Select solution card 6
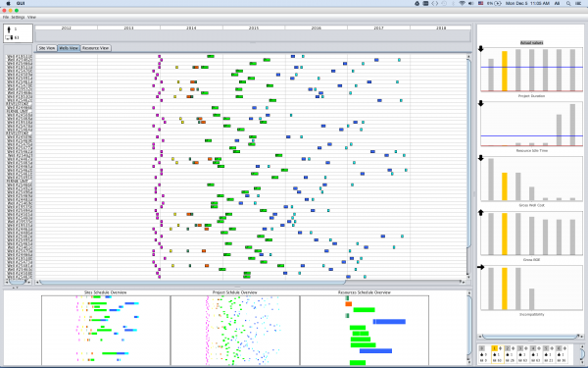This screenshot has height=368, width=588. tap(562, 354)
